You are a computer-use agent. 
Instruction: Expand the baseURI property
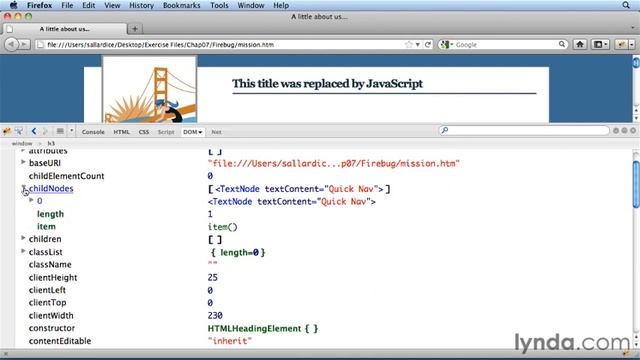pos(23,162)
